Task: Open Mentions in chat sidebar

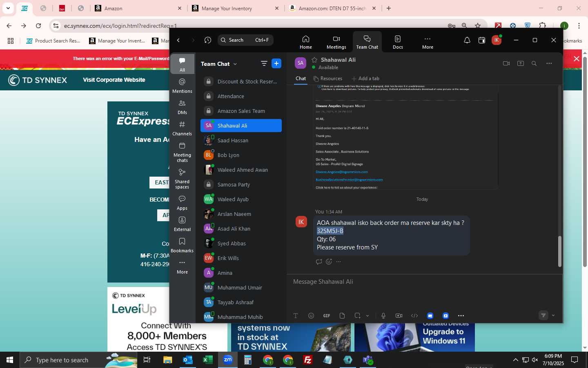Action: [182, 85]
